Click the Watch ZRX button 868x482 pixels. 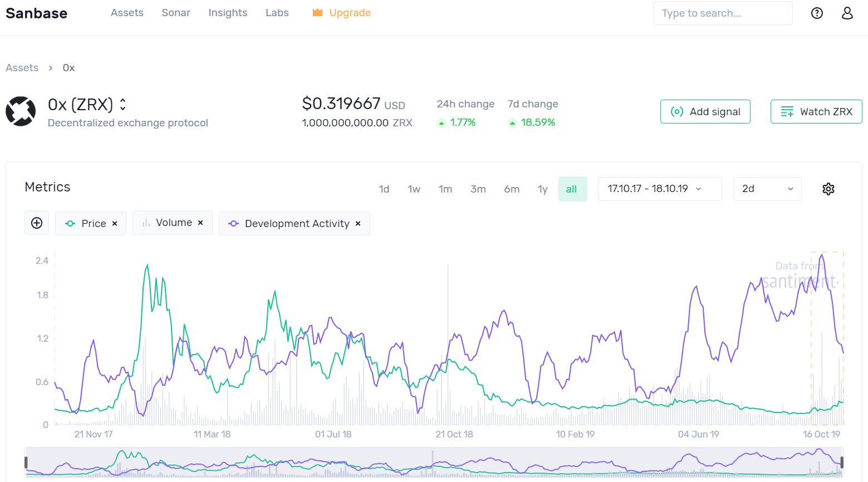tap(816, 111)
